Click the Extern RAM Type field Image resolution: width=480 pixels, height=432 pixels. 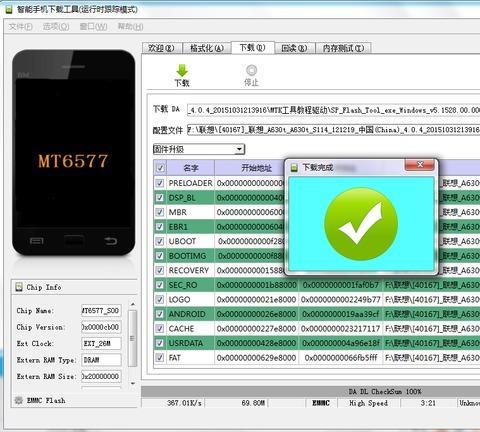101,360
